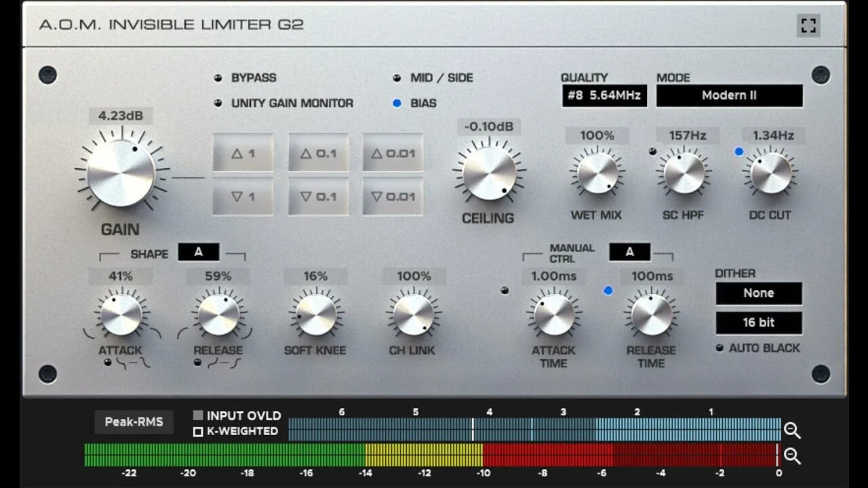
Task: Click the CH LINK knob
Action: (414, 315)
